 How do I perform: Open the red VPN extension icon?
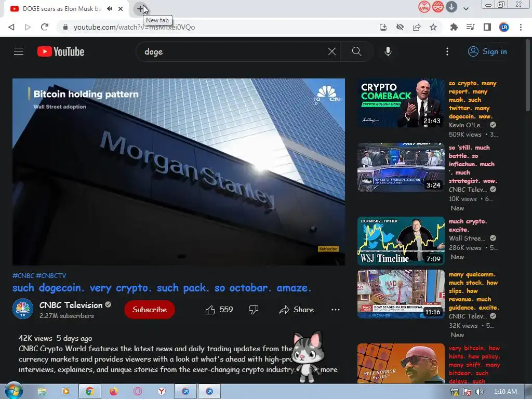(x=424, y=7)
